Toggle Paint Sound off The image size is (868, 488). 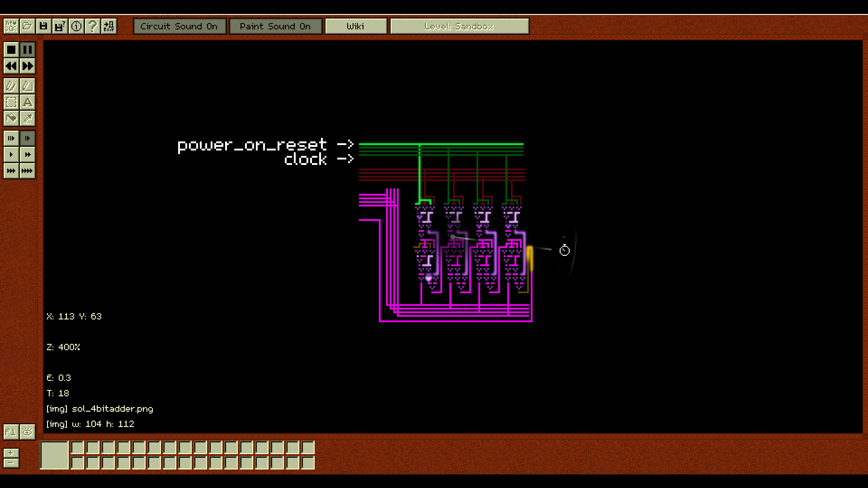click(276, 26)
